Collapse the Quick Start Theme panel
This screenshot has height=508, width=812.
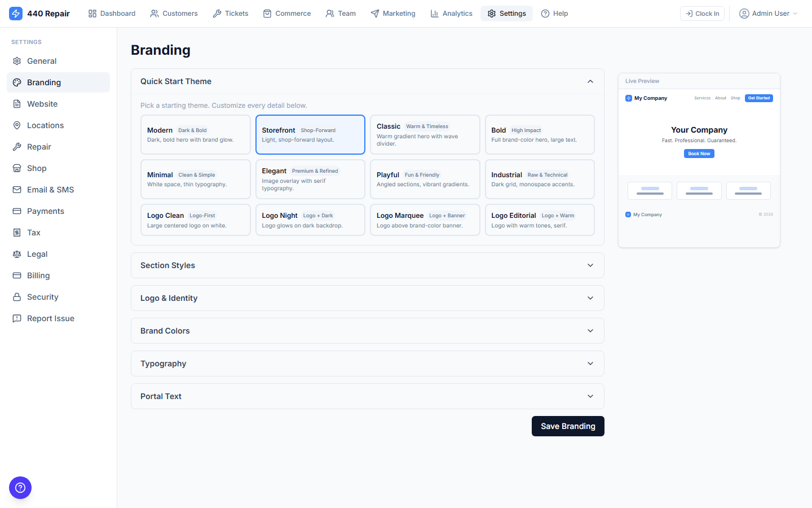tap(590, 81)
